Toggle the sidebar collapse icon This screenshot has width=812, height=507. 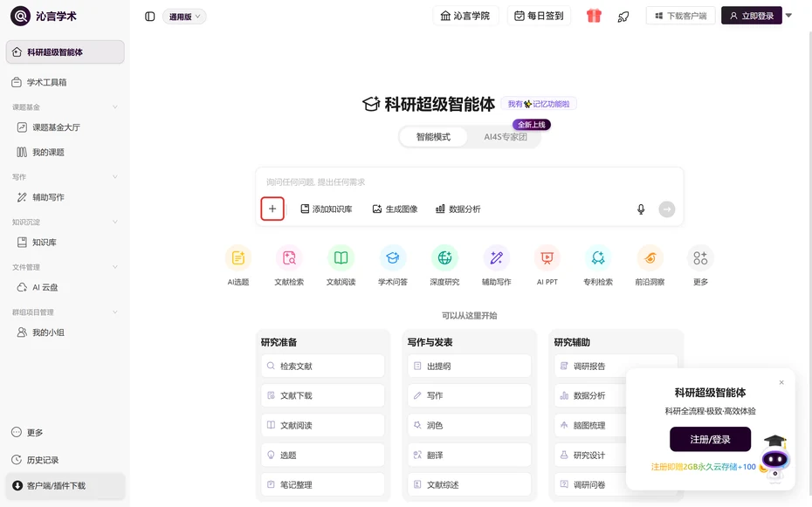[149, 17]
